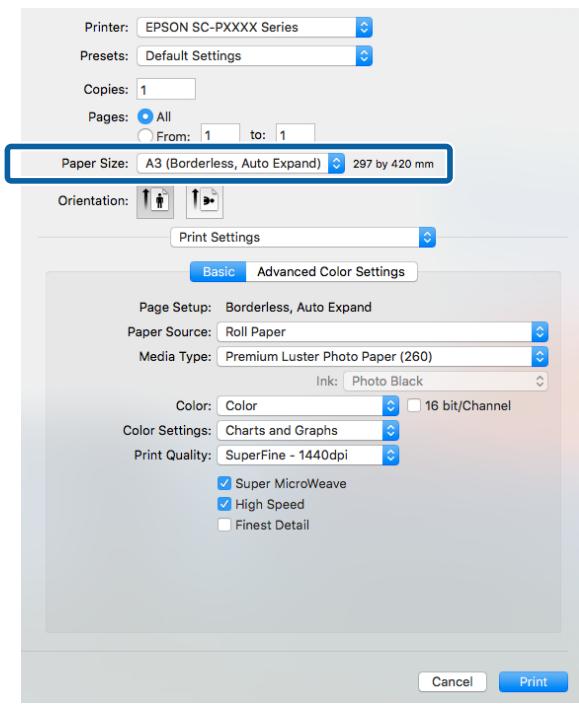
Task: Open the Print Settings pane dropdown
Action: point(303,237)
